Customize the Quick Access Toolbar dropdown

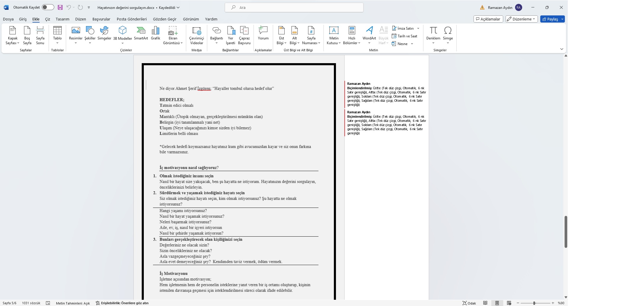pyautogui.click(x=89, y=7)
